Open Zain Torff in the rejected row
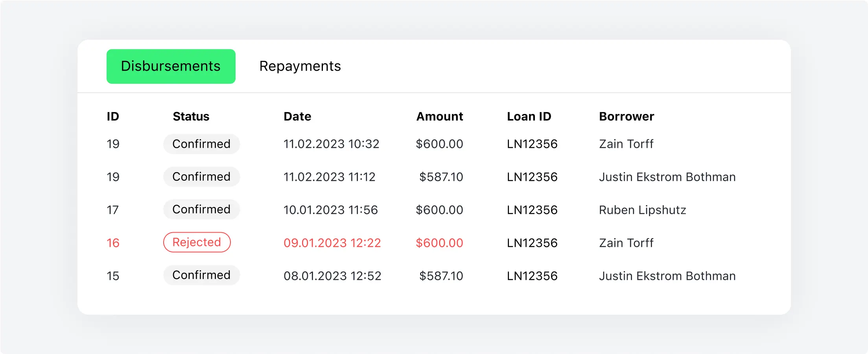868x354 pixels. click(626, 243)
